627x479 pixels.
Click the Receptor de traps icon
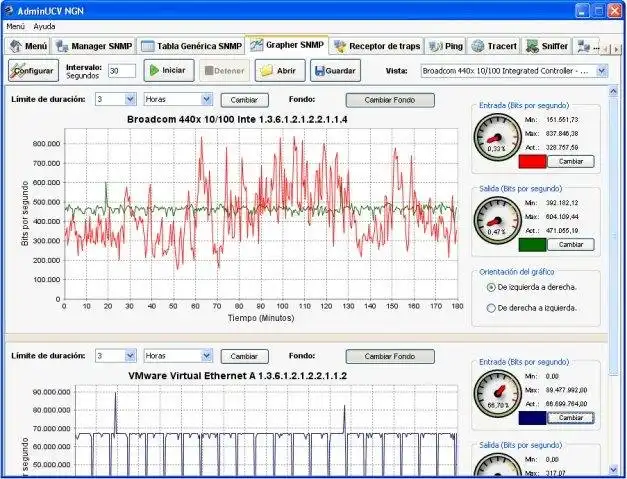340,46
